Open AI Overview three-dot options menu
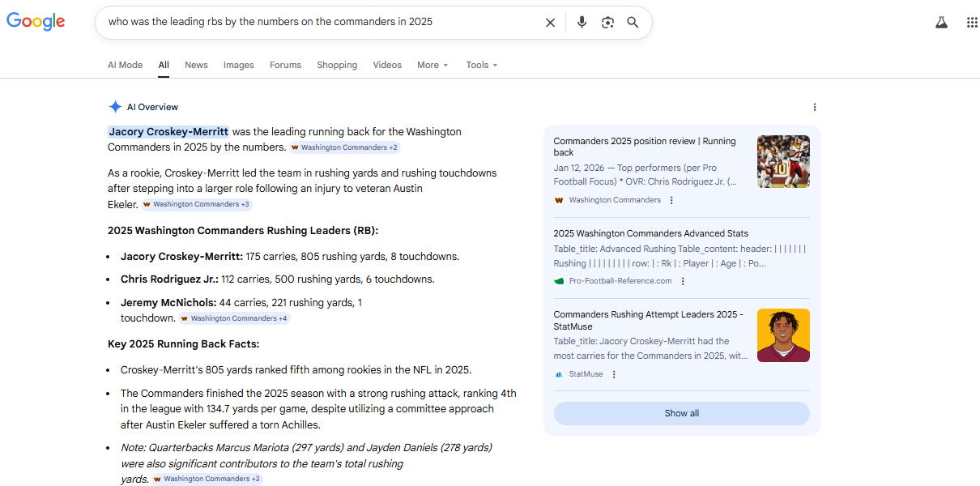Image resolution: width=980 pixels, height=486 pixels. tap(815, 107)
